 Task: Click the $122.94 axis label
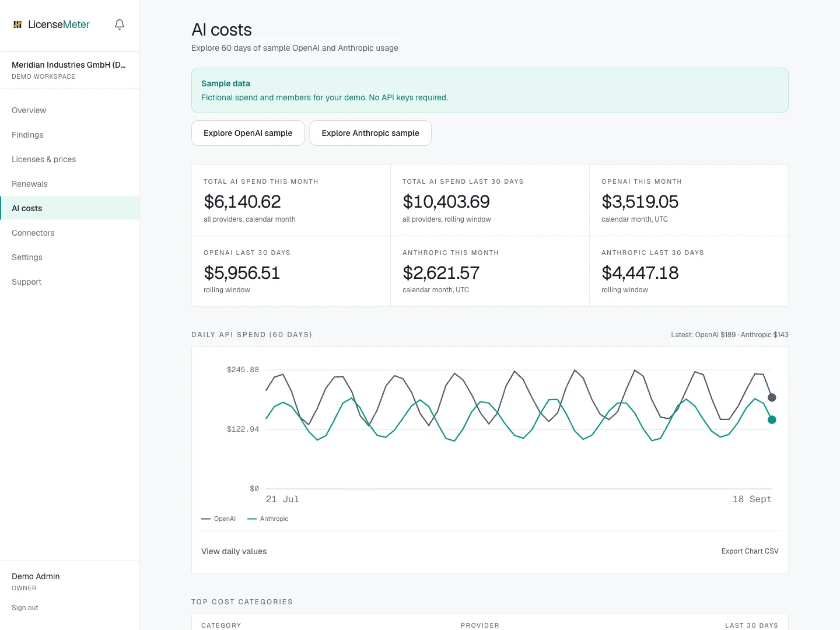tap(243, 429)
